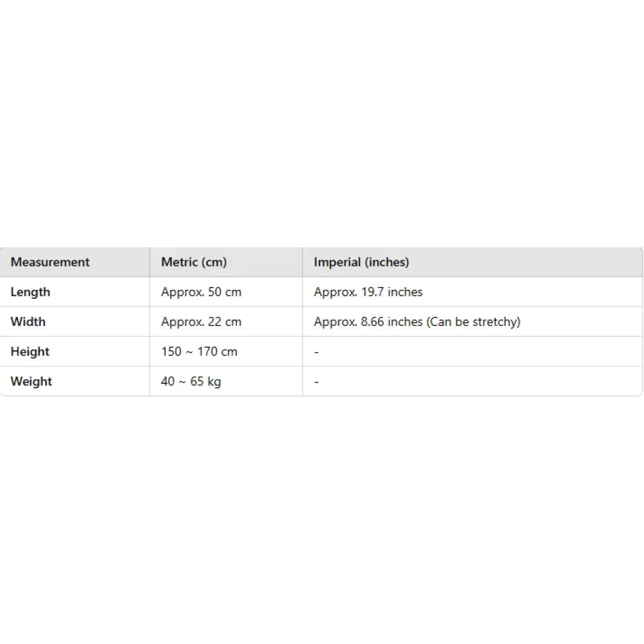The image size is (644, 644).
Task: Click the 150 ~ 170 cm cell
Action: (x=199, y=352)
